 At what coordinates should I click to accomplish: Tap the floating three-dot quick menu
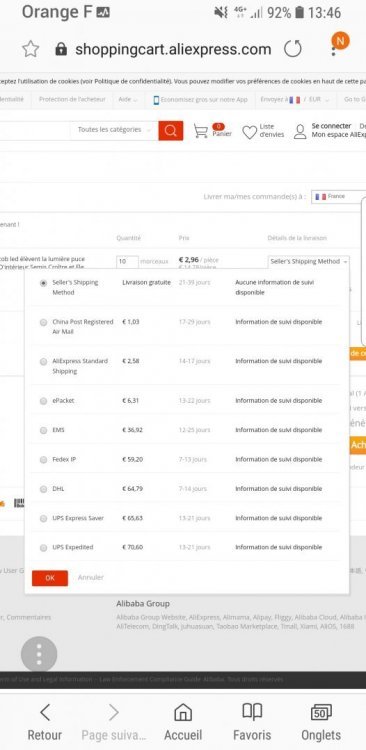(39, 654)
